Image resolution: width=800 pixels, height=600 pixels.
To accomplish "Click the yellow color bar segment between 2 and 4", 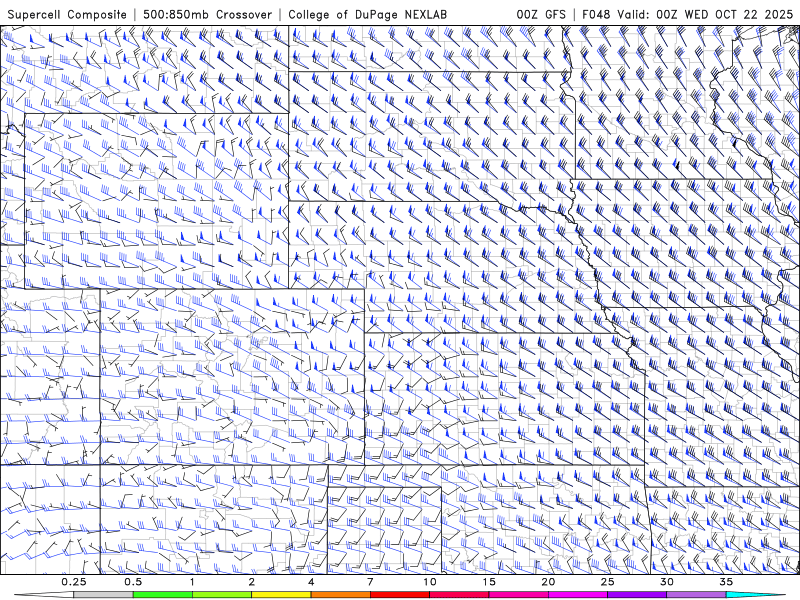I will (281, 595).
